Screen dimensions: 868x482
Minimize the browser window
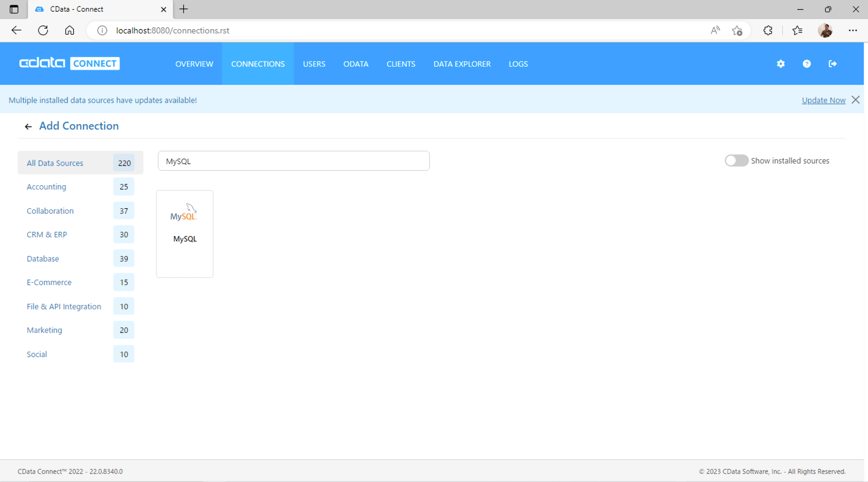point(800,9)
